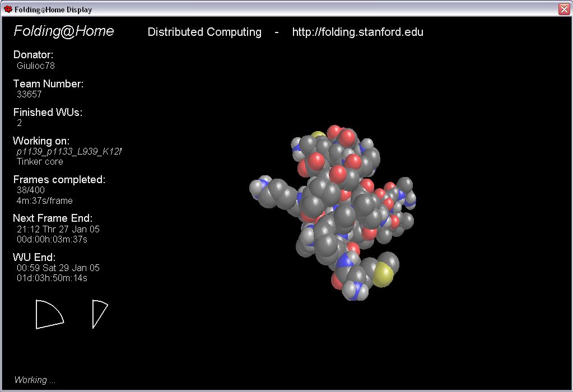Select team number value 33657
The width and height of the screenshot is (573, 392).
[29, 94]
